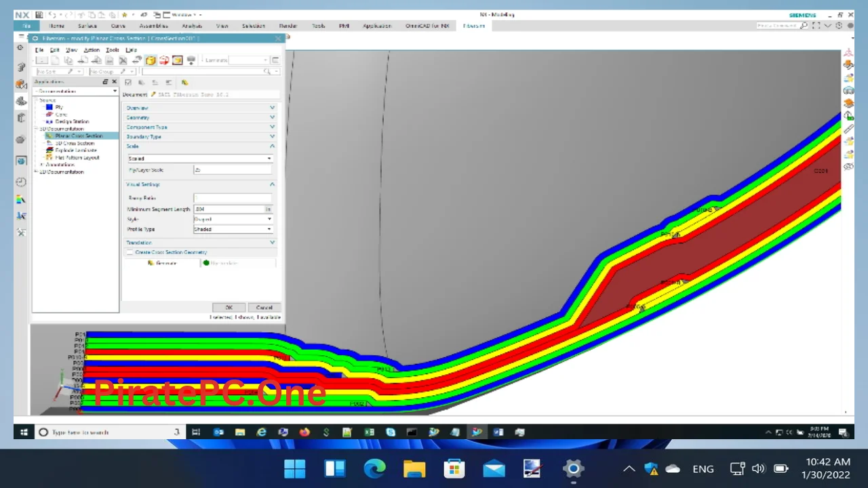This screenshot has height=488, width=868.
Task: Click the search filter field in Fibersim
Action: [210, 71]
